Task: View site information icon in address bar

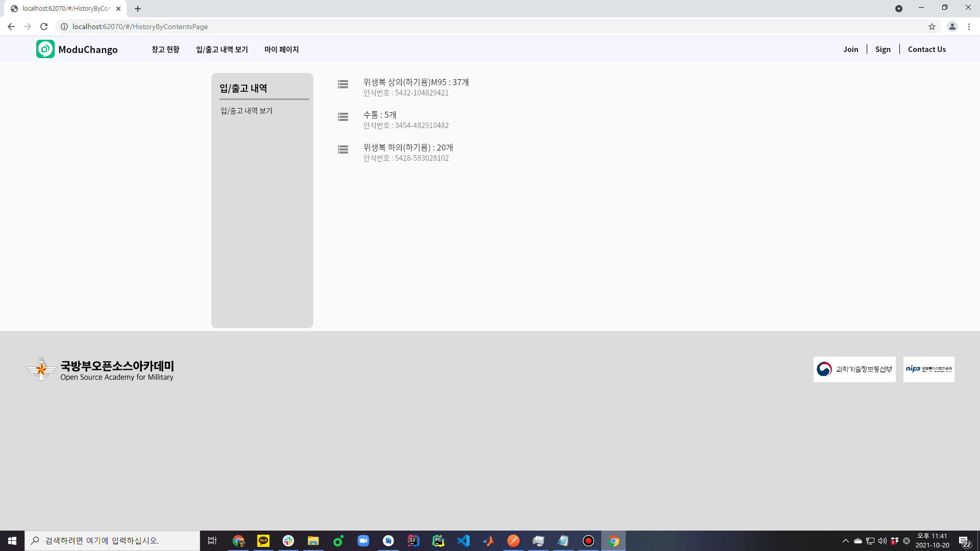Action: tap(64, 27)
